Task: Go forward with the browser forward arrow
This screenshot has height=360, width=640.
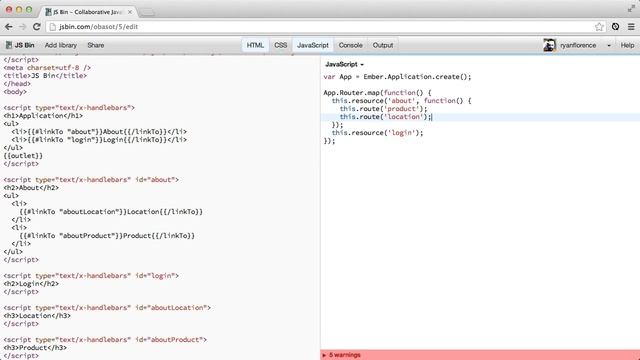Action: [x=22, y=27]
